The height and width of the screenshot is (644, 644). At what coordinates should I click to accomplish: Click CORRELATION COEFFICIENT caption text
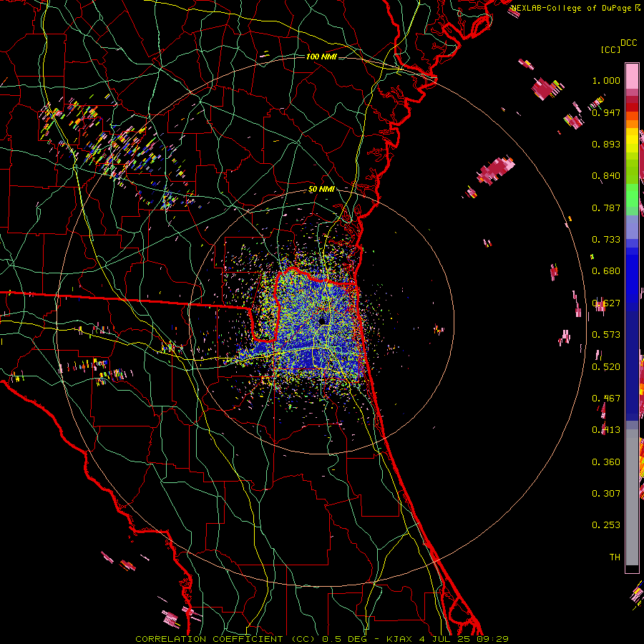209,639
